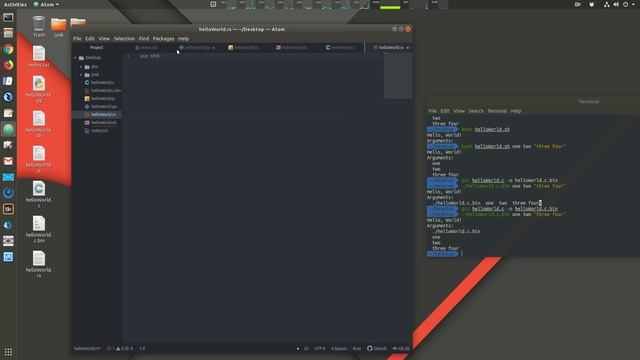Click the 4 Spaces indentation selector

click(339, 349)
